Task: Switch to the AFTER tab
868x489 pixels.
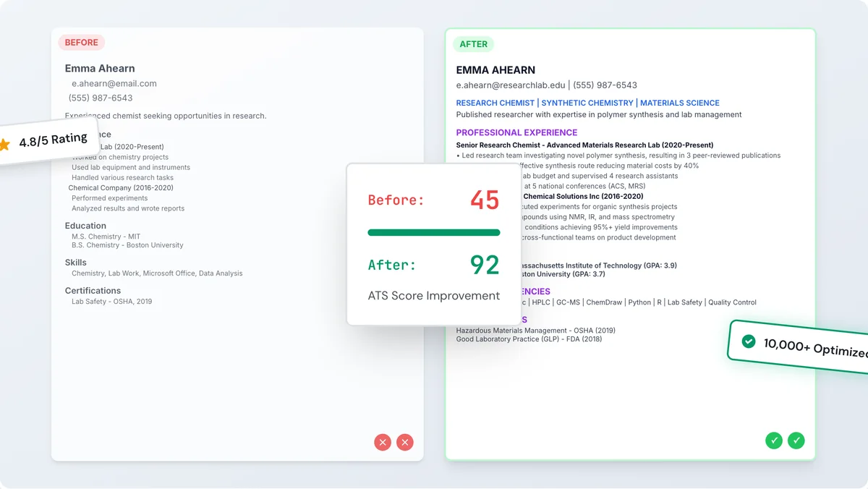Action: pos(474,44)
